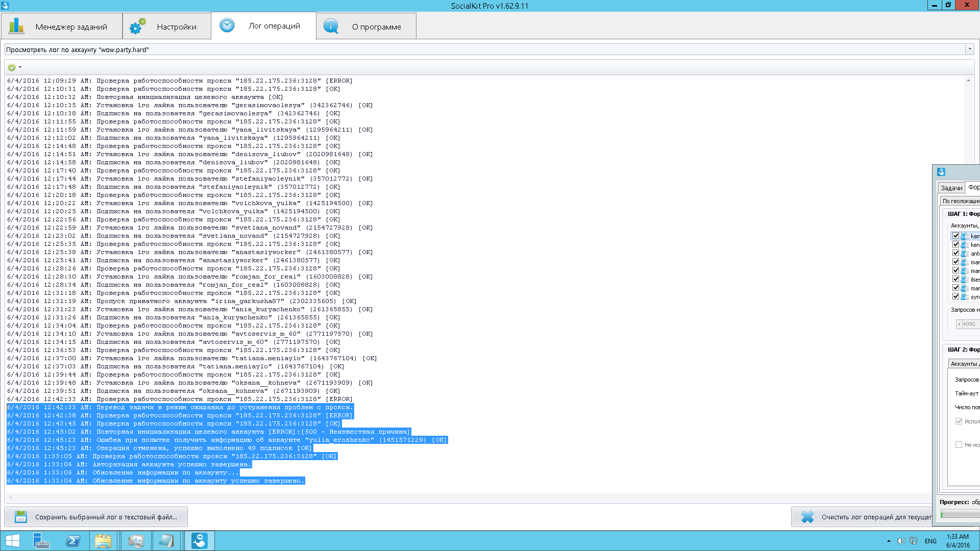This screenshot has width=980, height=551.
Task: Click the SocialKit title bar app icon
Action: tap(5, 5)
